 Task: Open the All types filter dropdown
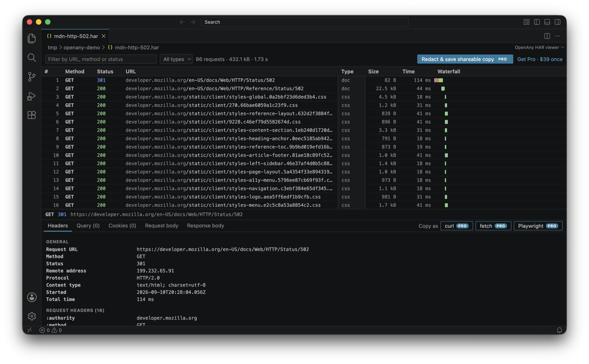coord(176,59)
